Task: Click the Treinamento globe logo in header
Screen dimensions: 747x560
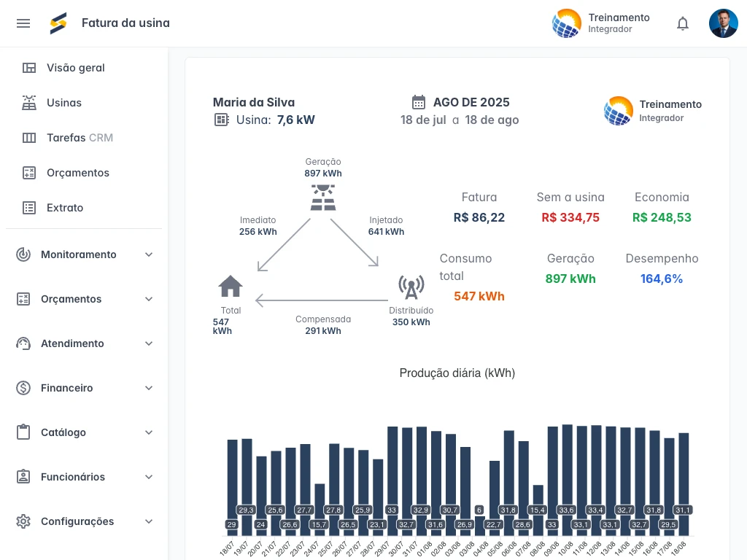Action: tap(567, 23)
